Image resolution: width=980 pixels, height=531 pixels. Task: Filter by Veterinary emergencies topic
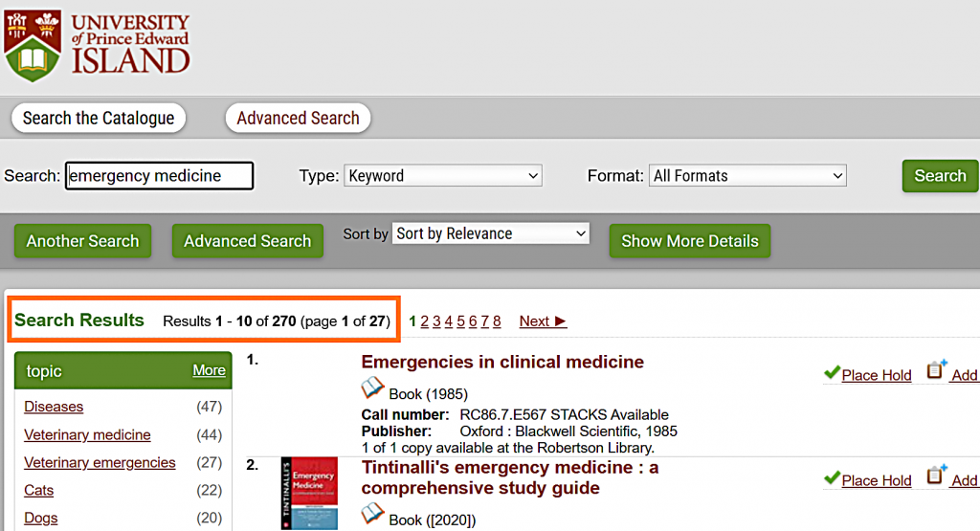tap(100, 462)
